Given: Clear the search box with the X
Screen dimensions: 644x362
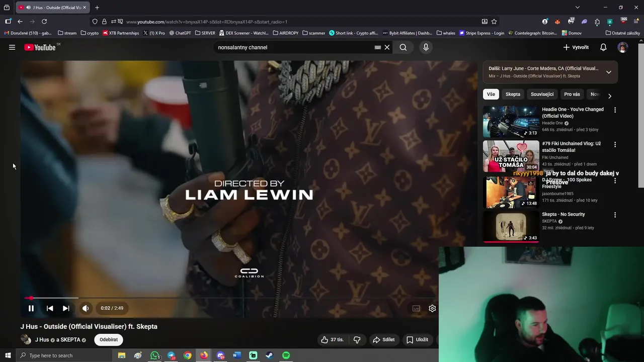Looking at the screenshot, I should click(387, 47).
